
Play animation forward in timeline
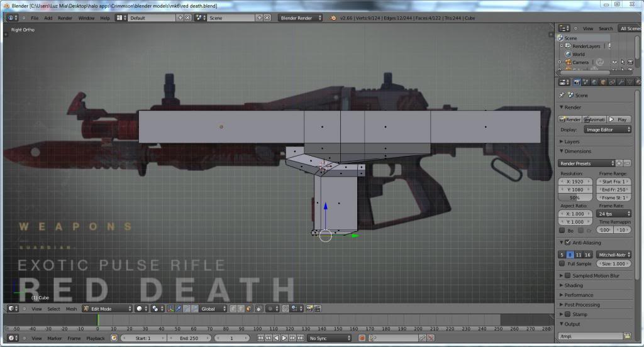click(x=284, y=338)
